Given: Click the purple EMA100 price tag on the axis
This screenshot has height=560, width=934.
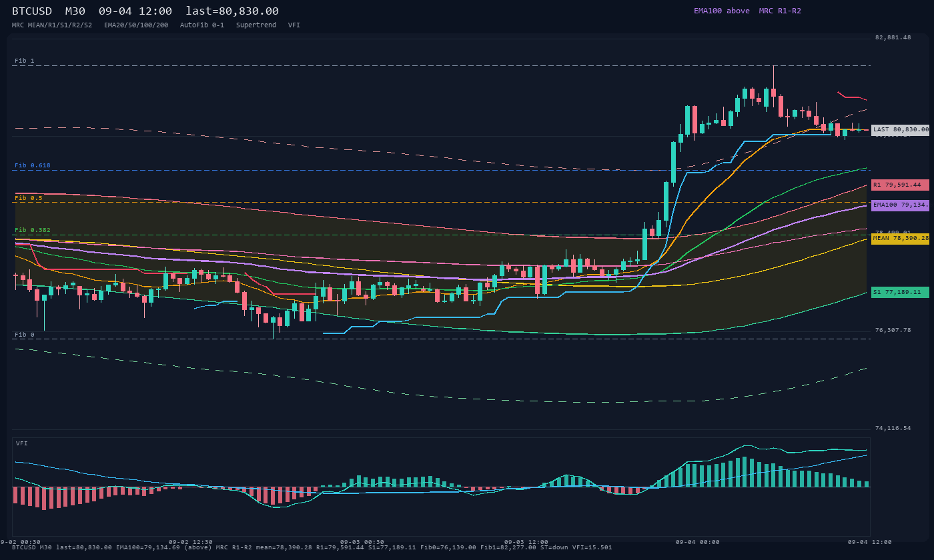Looking at the screenshot, I should coord(900,205).
